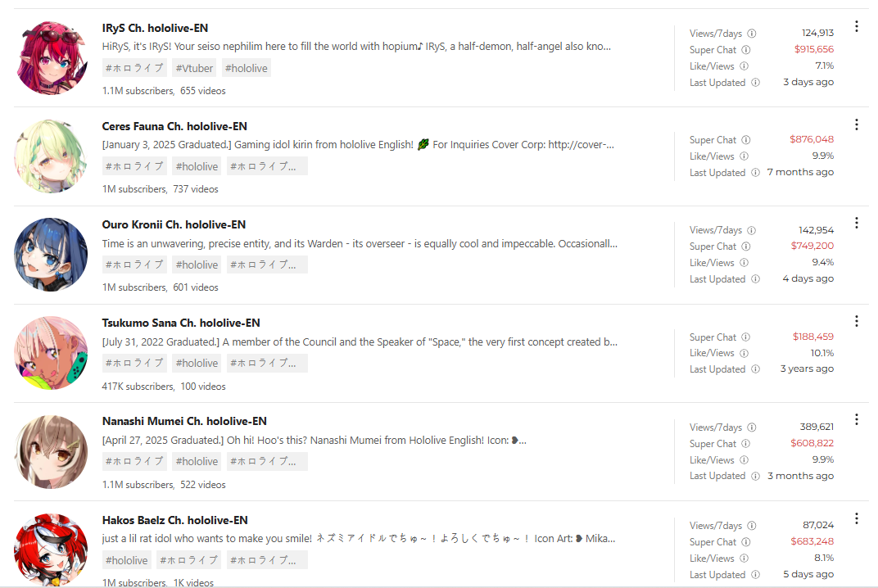This screenshot has width=878, height=588.
Task: Click info icon next to Nanashi Mumei Last Updated
Action: coord(755,476)
